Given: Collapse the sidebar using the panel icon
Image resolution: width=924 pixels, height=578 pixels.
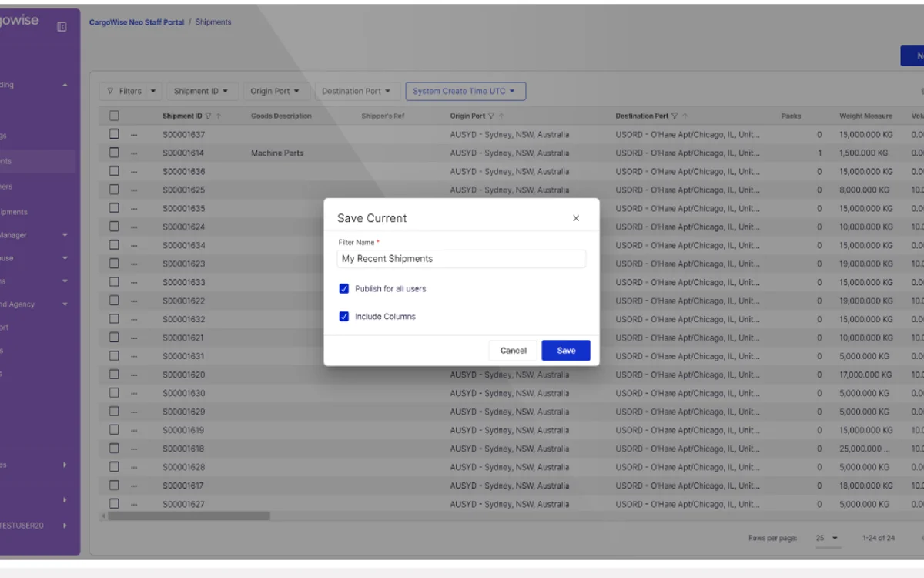Looking at the screenshot, I should point(62,26).
